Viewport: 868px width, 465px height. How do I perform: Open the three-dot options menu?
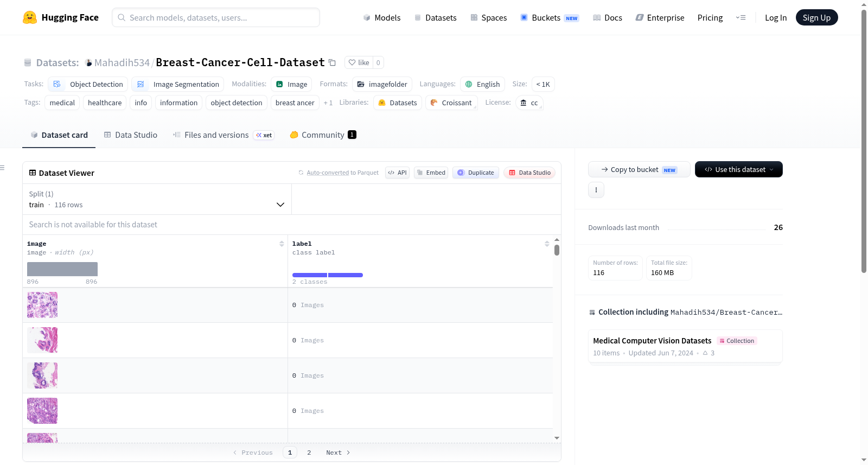tap(596, 190)
